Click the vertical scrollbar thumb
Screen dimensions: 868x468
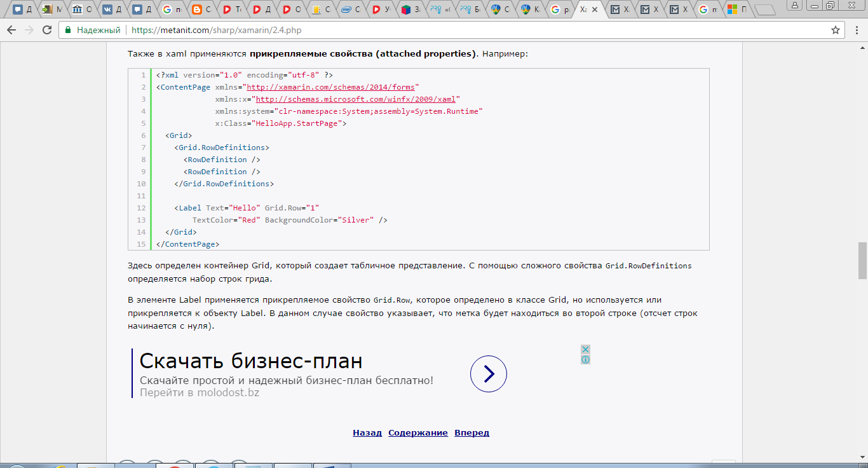pos(862,261)
